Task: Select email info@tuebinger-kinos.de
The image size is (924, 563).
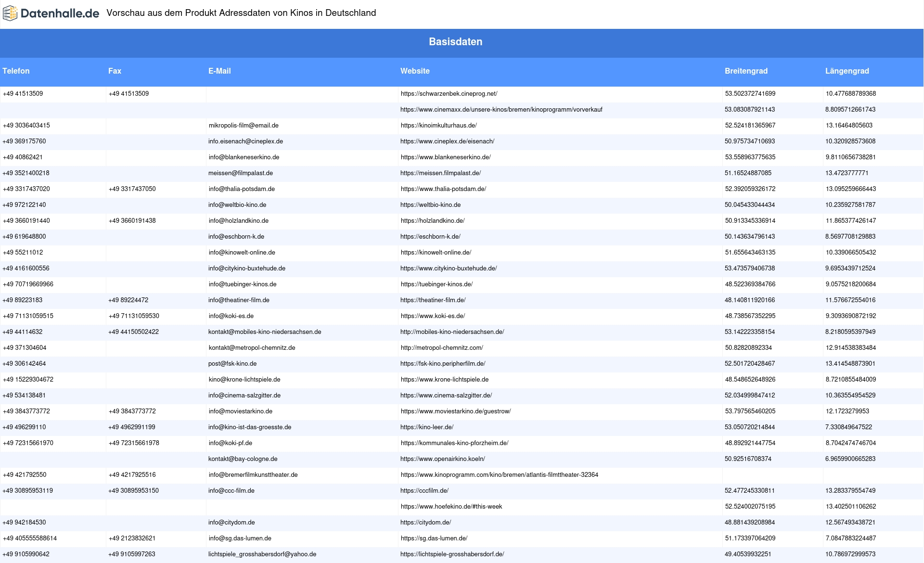Action: click(x=243, y=284)
